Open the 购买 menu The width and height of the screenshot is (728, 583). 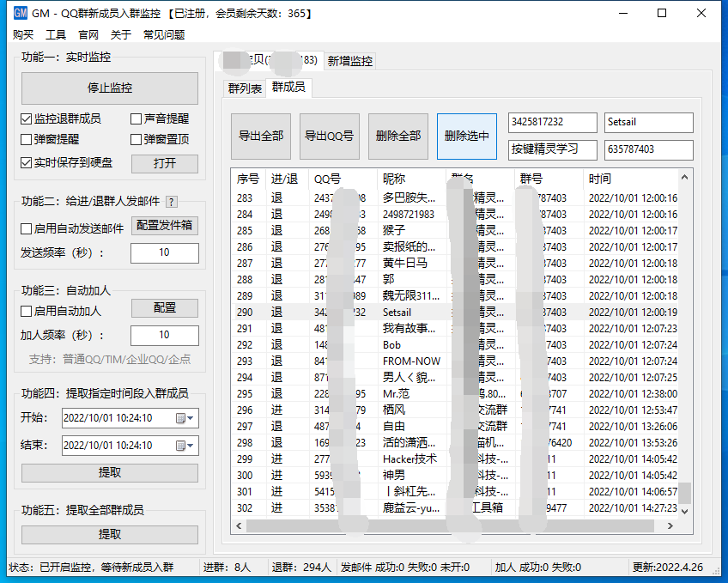23,35
